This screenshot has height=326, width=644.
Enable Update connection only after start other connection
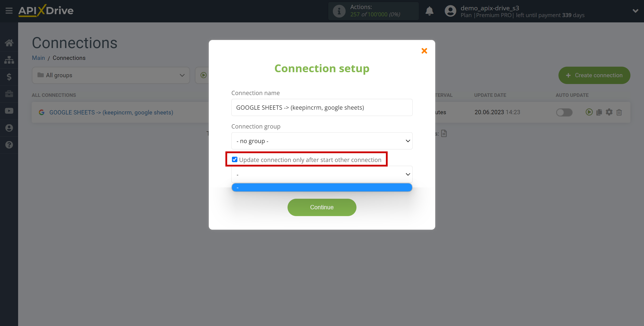[234, 159]
